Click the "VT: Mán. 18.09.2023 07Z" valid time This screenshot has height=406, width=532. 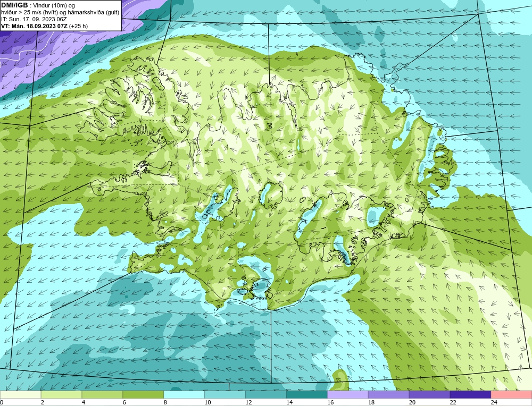(34, 26)
